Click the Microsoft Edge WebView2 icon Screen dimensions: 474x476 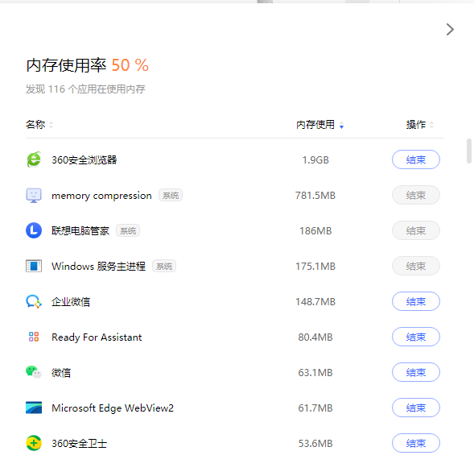(x=34, y=408)
